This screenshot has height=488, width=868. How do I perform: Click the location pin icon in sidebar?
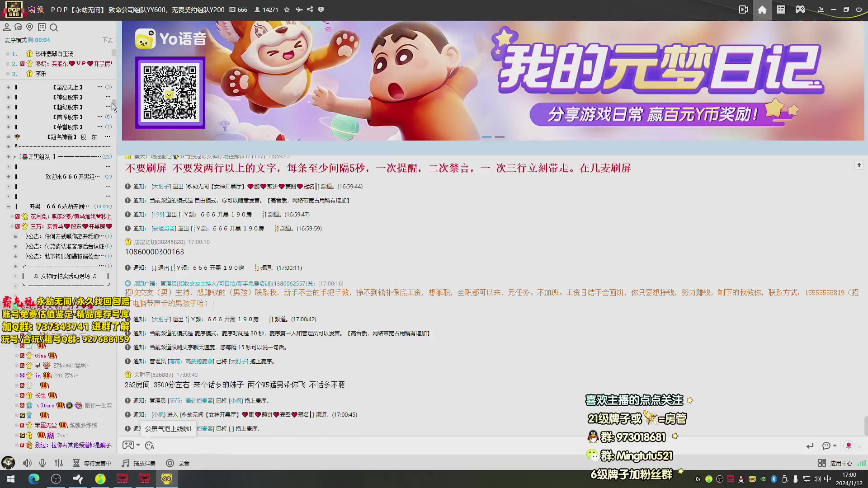point(30,28)
